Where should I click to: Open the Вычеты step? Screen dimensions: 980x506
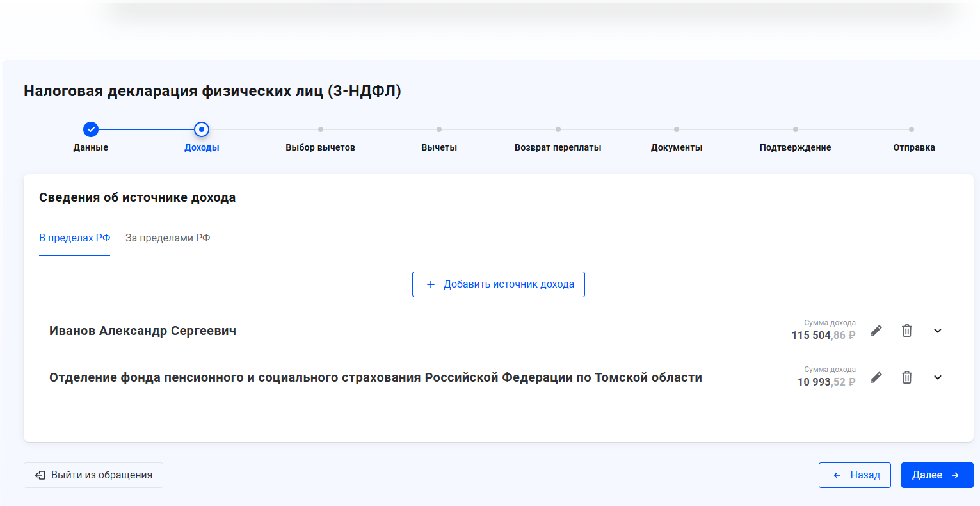(x=439, y=130)
